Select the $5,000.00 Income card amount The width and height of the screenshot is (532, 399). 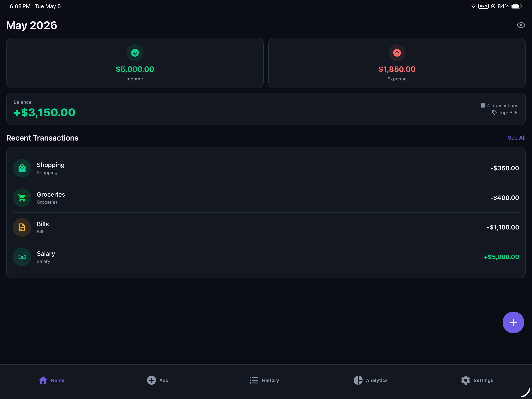point(135,69)
